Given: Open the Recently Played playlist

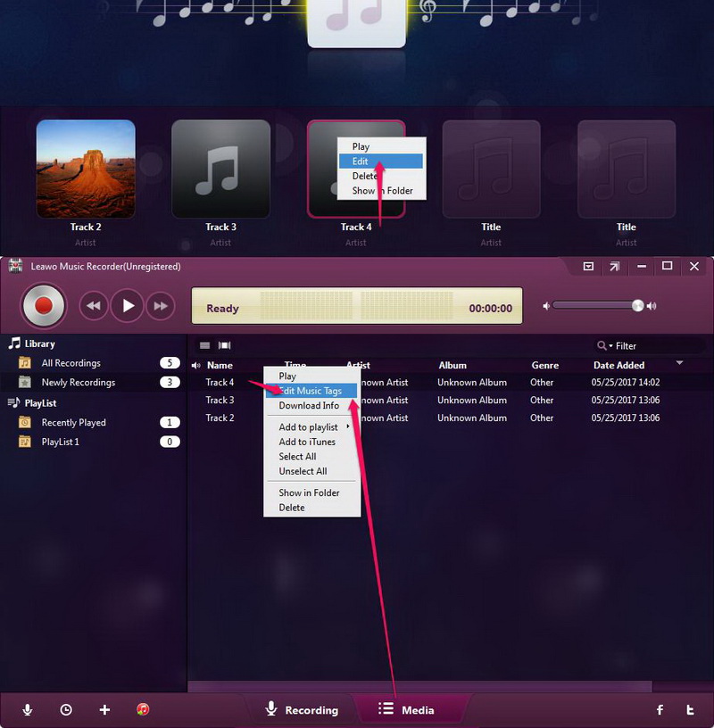Looking at the screenshot, I should (93, 423).
